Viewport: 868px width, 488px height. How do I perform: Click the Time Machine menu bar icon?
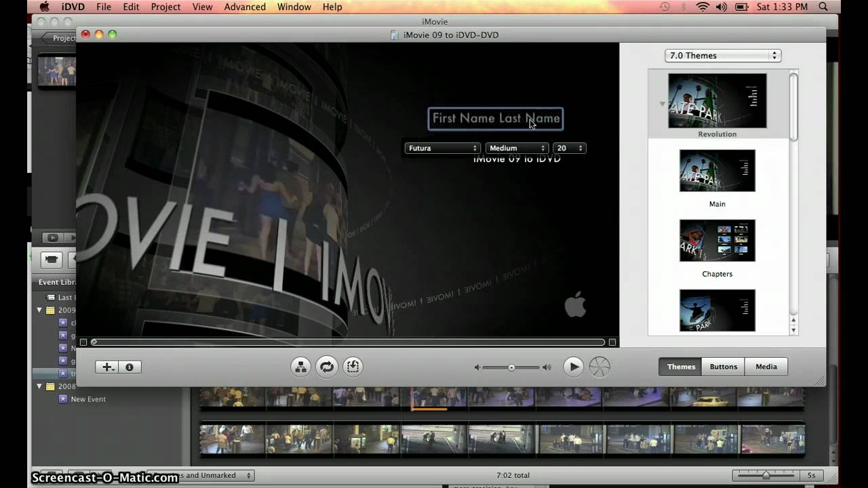(x=665, y=7)
